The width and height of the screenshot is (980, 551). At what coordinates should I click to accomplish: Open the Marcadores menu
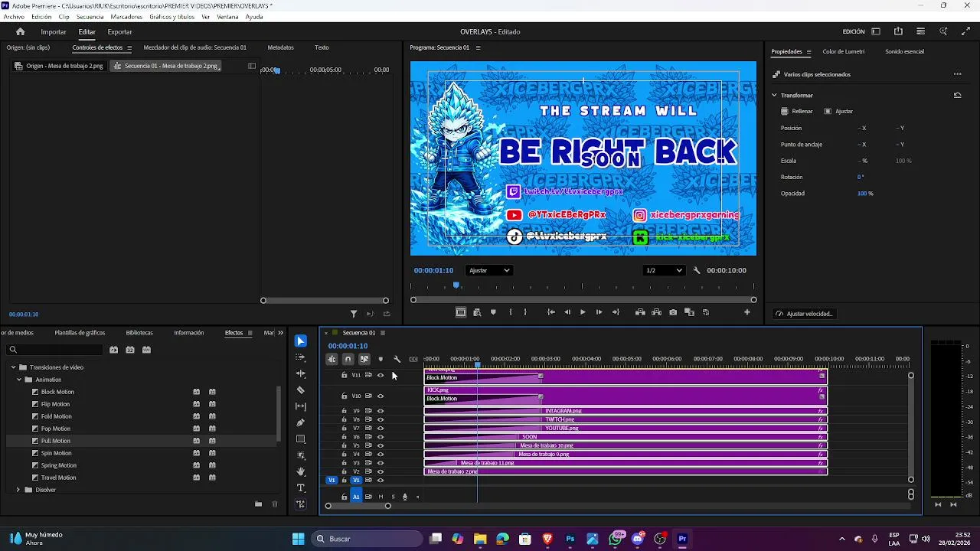pos(126,17)
